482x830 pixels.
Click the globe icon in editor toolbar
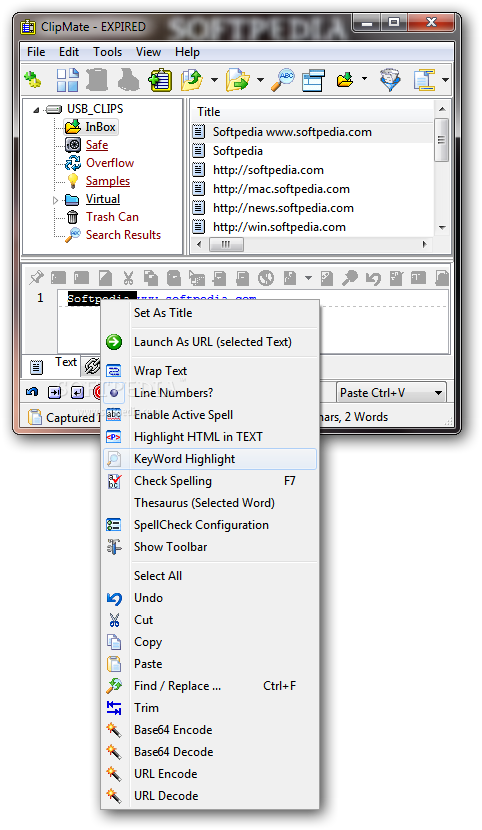[x=266, y=278]
